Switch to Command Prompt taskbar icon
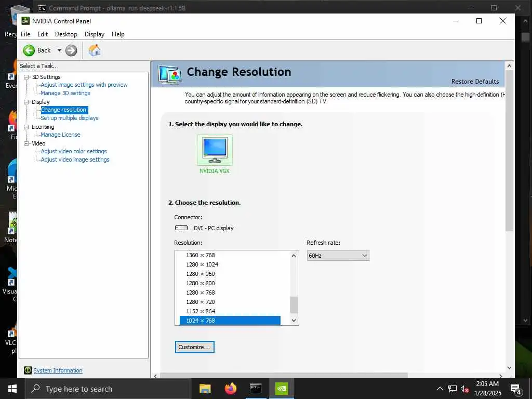The height and width of the screenshot is (399, 532). click(x=256, y=389)
